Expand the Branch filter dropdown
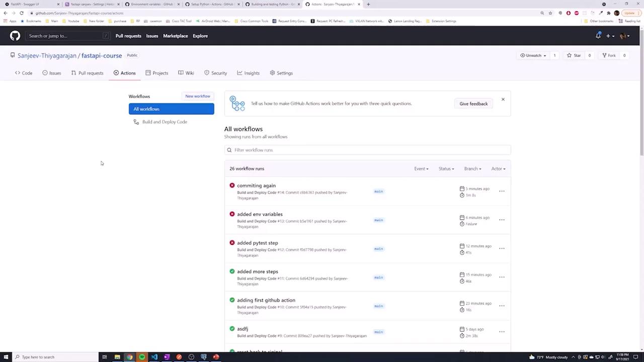The image size is (644, 362). 472,169
